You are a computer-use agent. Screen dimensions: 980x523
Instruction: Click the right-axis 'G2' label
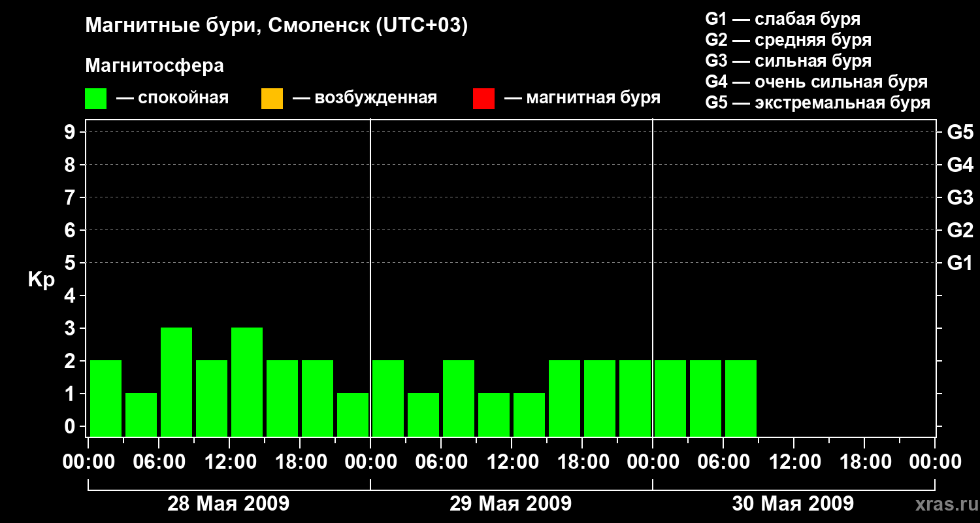point(960,231)
